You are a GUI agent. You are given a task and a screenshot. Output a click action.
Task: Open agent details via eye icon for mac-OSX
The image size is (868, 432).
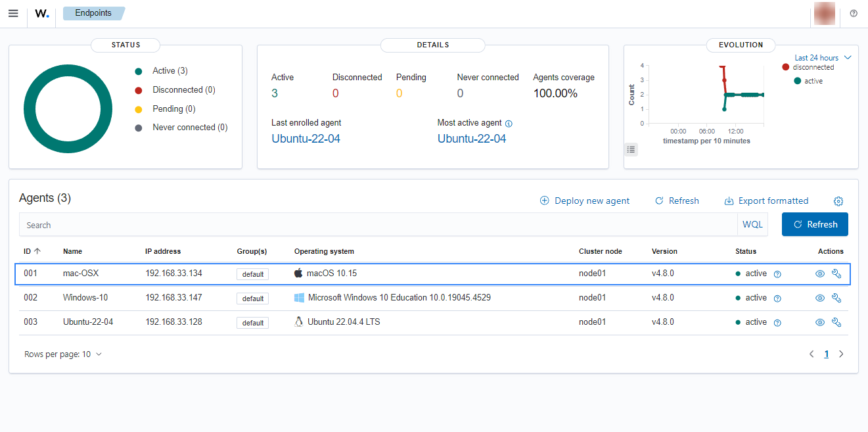(x=819, y=273)
